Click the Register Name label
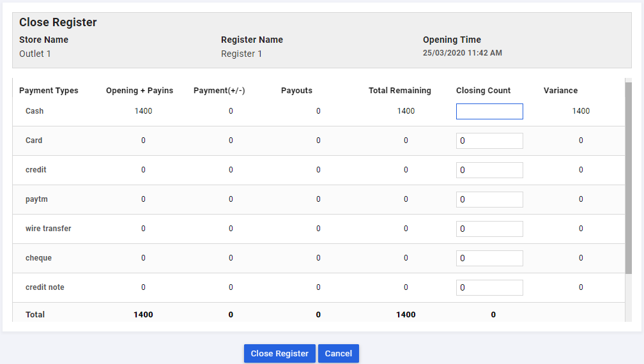The width and height of the screenshot is (644, 364). (252, 40)
